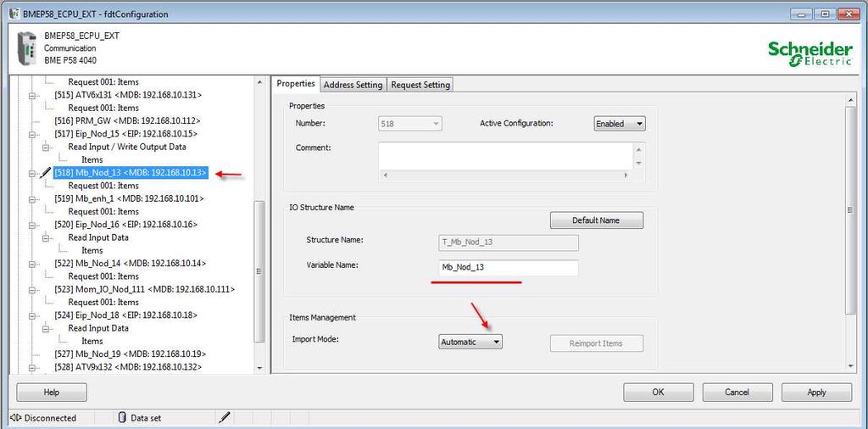Click into the Variable Name field
The width and height of the screenshot is (868, 429).
[509, 268]
